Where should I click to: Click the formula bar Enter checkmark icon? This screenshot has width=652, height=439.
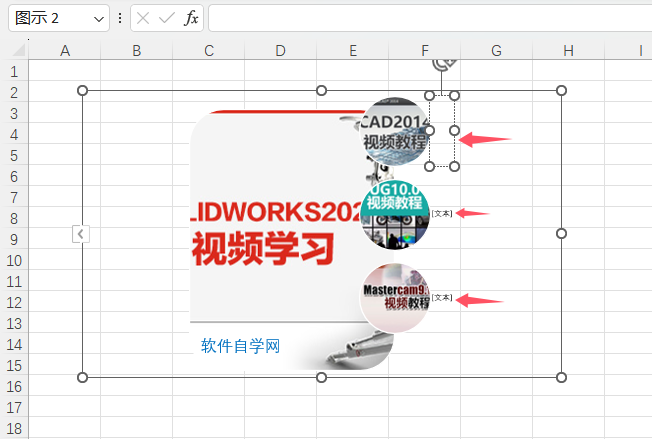(167, 18)
